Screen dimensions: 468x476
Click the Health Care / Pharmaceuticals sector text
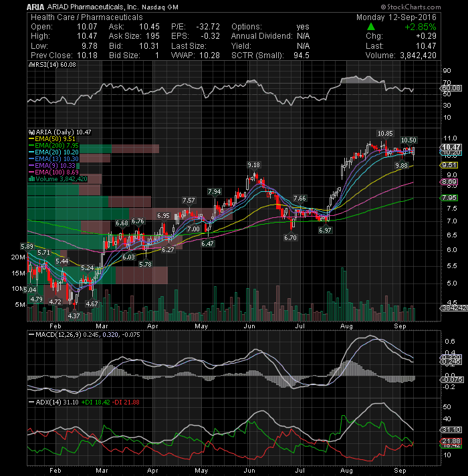[x=86, y=17]
